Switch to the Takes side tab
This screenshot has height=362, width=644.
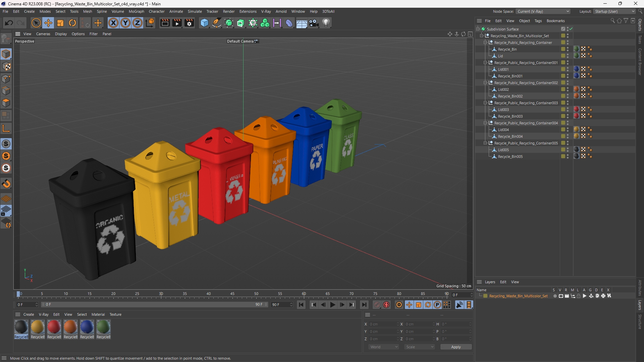(640, 39)
